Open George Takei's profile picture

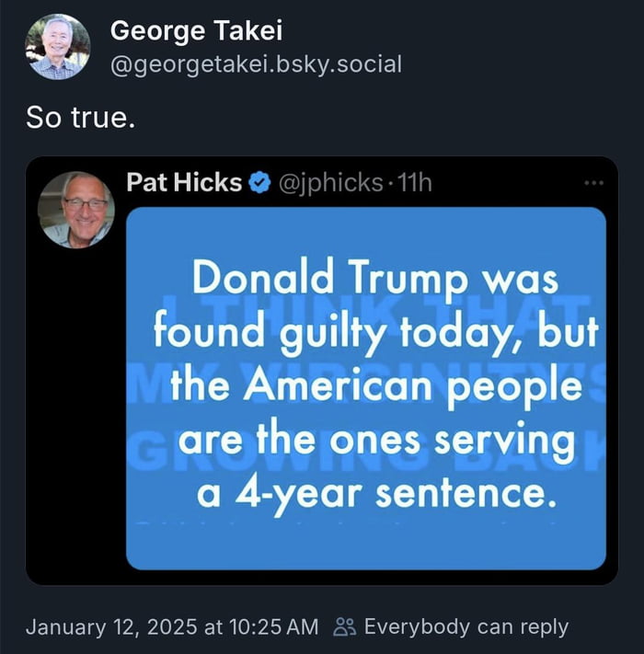click(57, 46)
